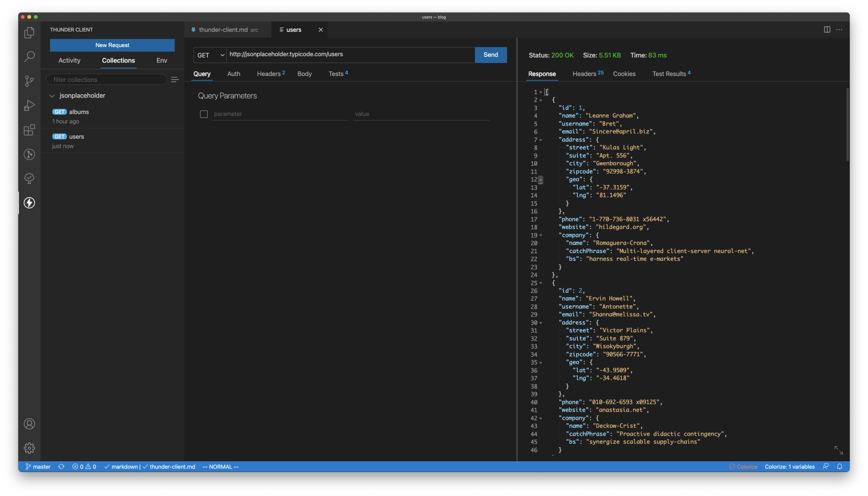Screen dimensions: 868x496
Task: Open the Source Control sidebar icon
Action: [x=29, y=81]
